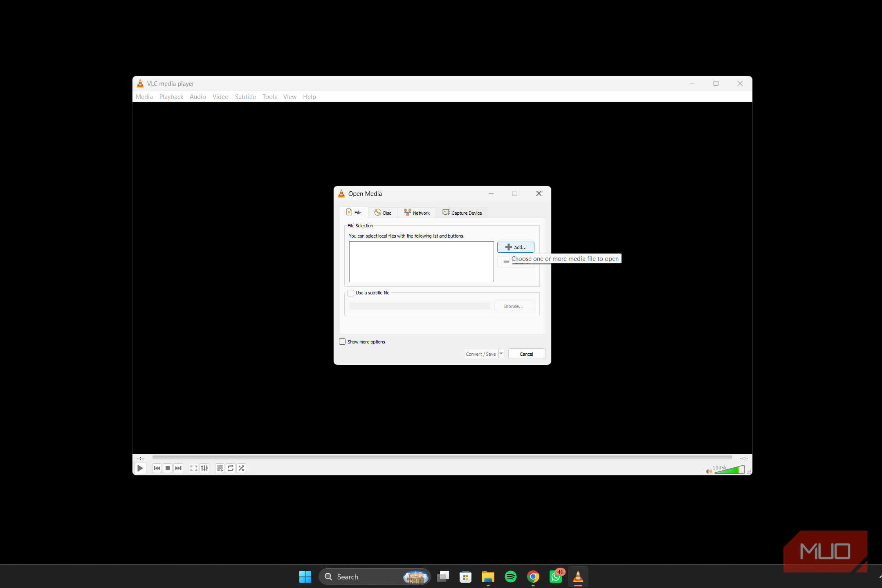
Task: Click the subtitle file path field
Action: [420, 306]
